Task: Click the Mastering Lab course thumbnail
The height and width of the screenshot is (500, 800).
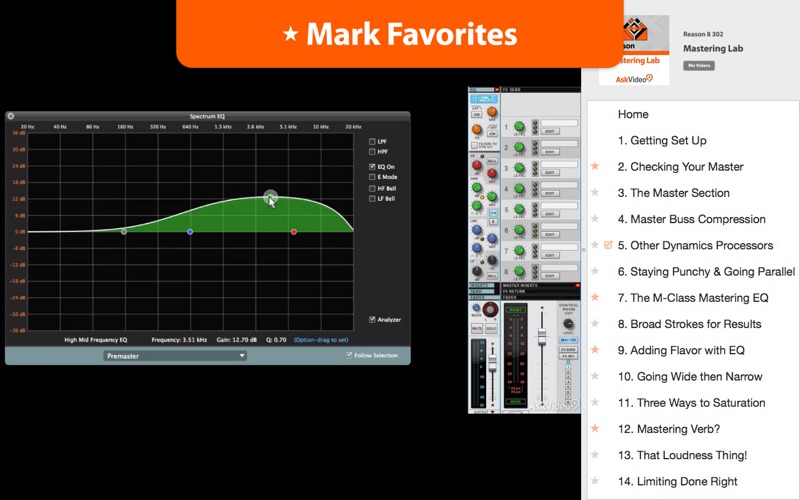Action: 634,49
